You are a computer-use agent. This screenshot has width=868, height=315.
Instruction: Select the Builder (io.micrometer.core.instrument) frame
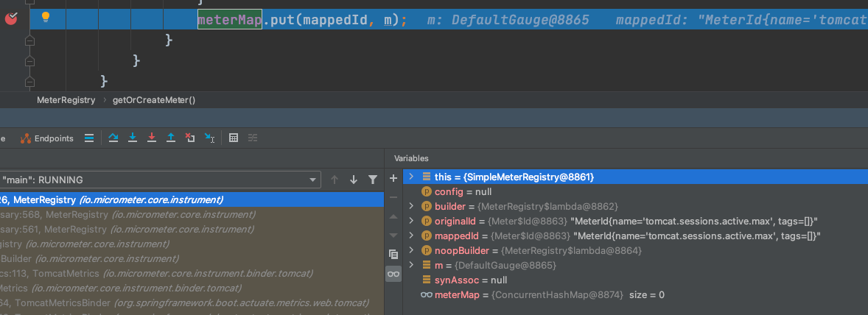click(x=192, y=258)
